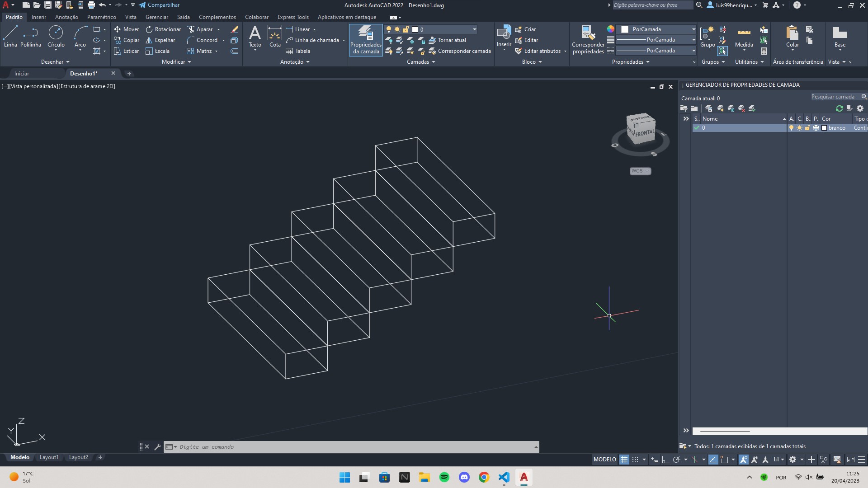868x488 pixels.
Task: Toggle layer 0 visibility
Action: (790, 127)
